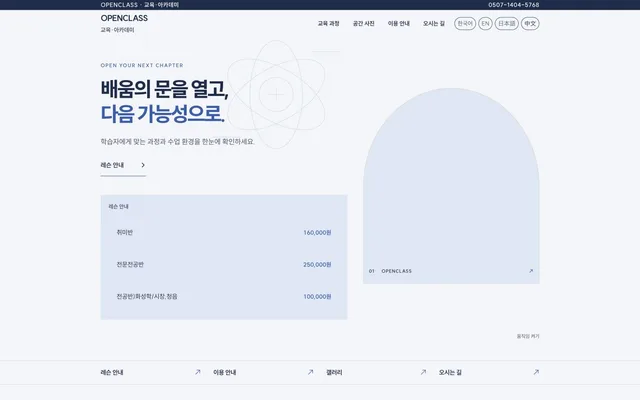Select the 전문전공반 row in the lesson list
The width and height of the screenshot is (640, 400).
[x=224, y=264]
